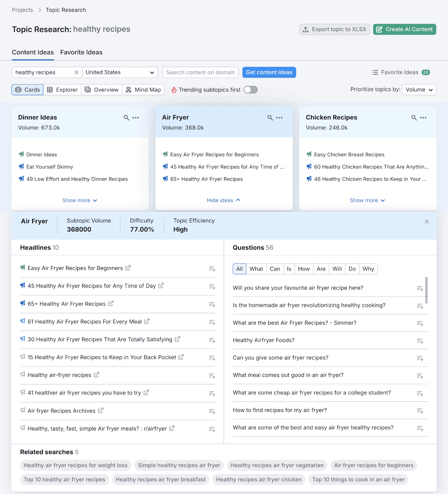Viewport: 448px width, 494px height.
Task: Open the three-dot menu on Air Fryer card
Action: point(279,118)
